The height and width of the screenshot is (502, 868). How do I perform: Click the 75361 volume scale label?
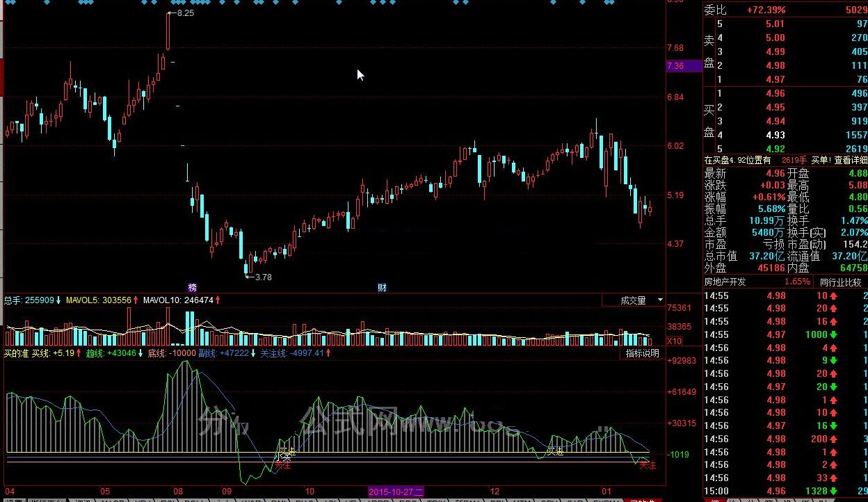679,308
